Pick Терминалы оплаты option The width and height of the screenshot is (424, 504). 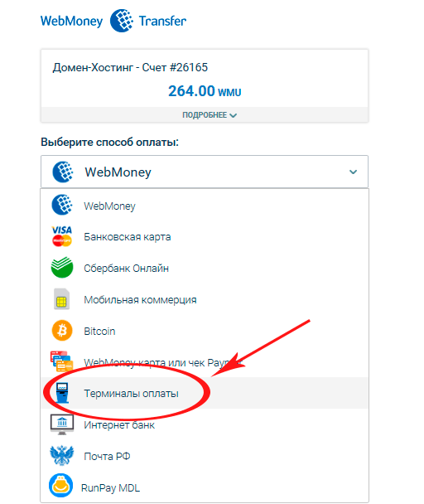[x=205, y=393]
